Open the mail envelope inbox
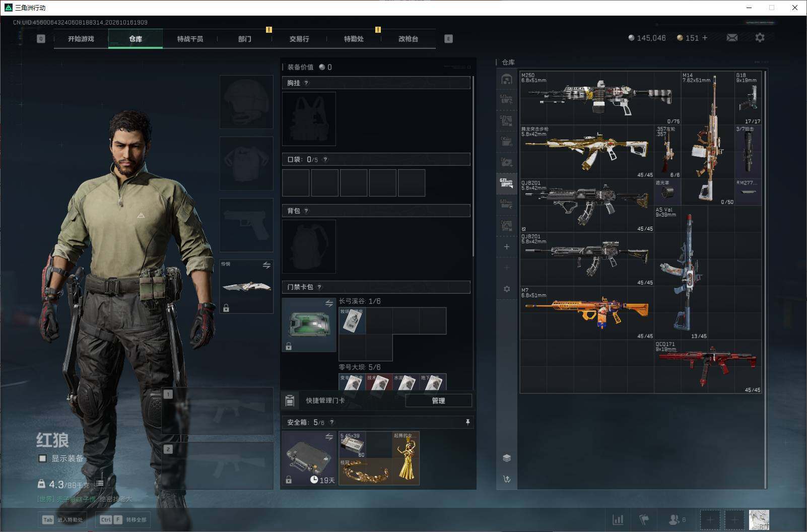807x532 pixels. click(x=732, y=38)
